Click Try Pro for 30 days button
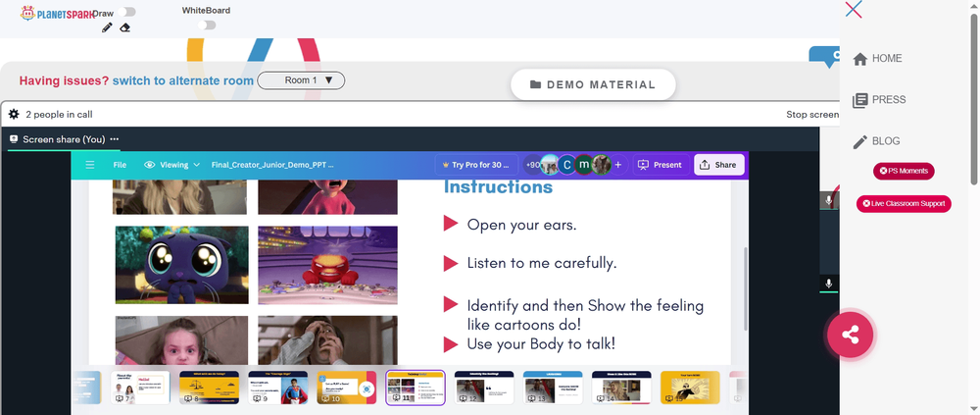The width and height of the screenshot is (980, 415). coord(476,165)
